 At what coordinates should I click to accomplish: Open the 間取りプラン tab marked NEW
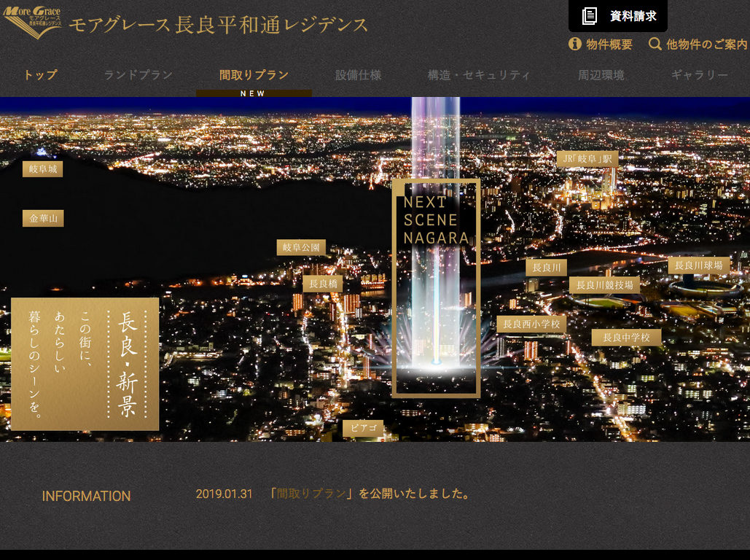(254, 75)
